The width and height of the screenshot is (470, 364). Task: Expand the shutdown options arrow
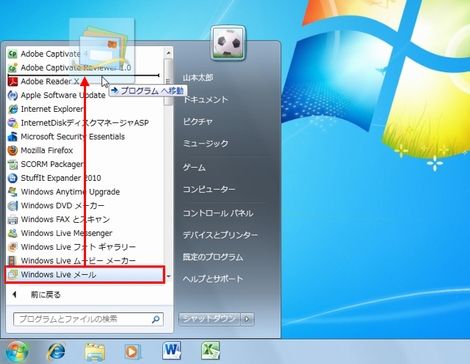click(x=247, y=319)
